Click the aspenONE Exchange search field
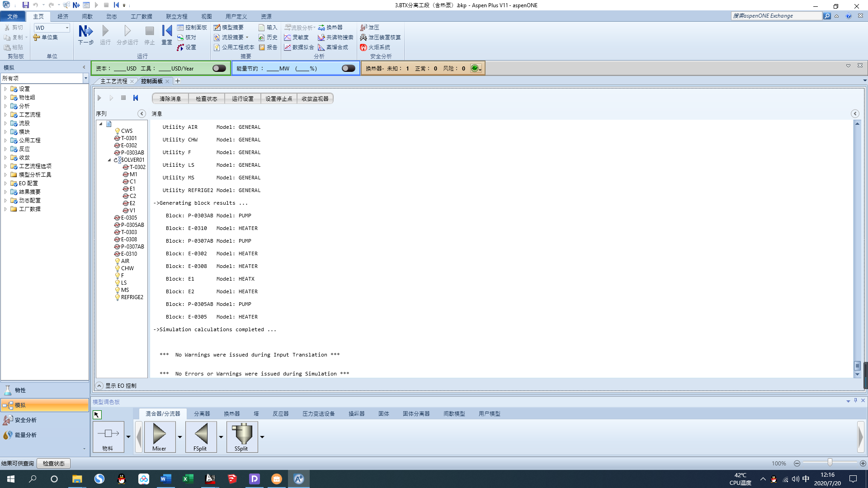Screen dimensions: 868x488 pos(776,16)
